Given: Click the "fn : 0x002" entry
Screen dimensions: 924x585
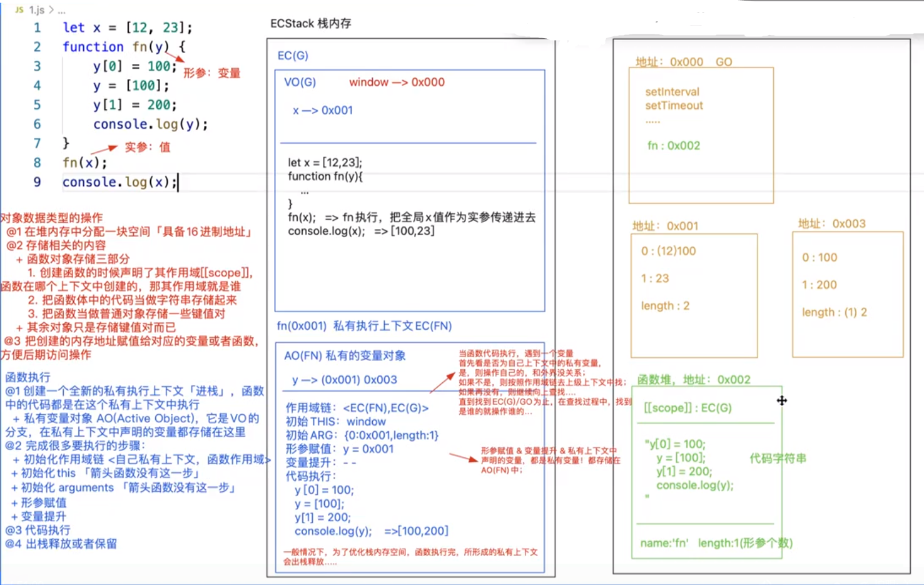Looking at the screenshot, I should coord(674,146).
